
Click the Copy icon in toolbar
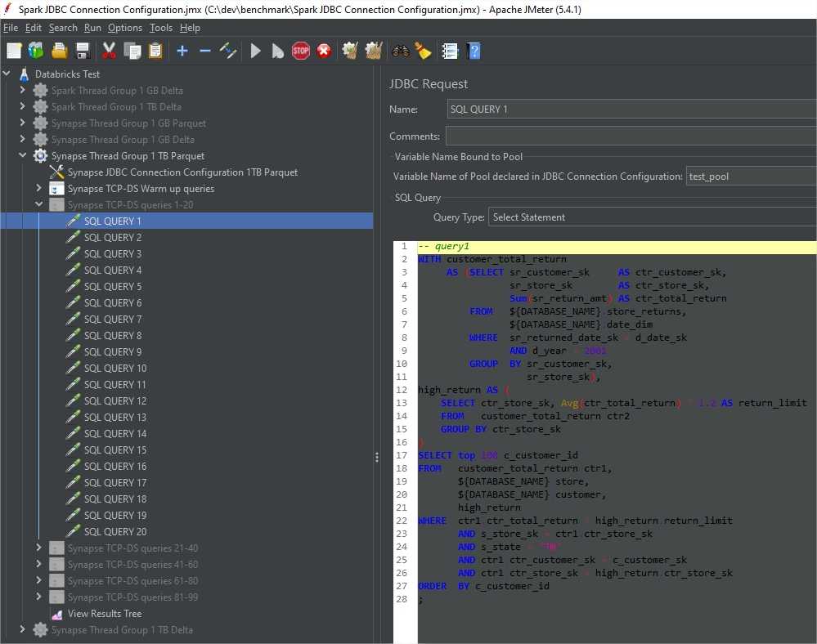132,51
